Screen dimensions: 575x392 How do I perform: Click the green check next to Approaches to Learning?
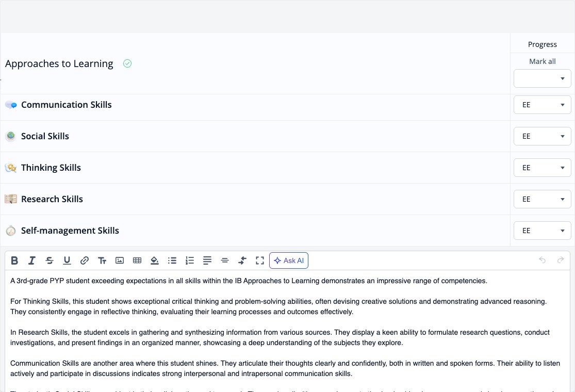[x=127, y=63]
